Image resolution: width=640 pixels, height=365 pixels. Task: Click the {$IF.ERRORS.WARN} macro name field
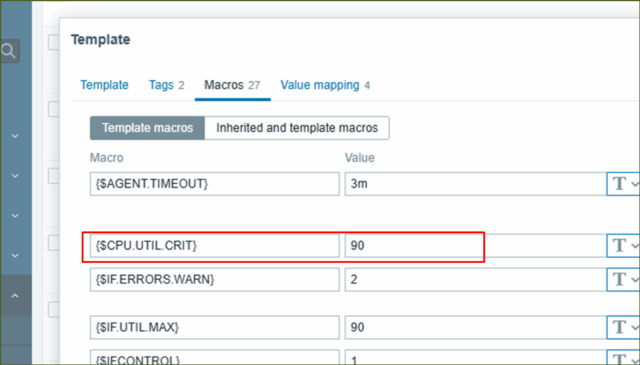coord(215,279)
